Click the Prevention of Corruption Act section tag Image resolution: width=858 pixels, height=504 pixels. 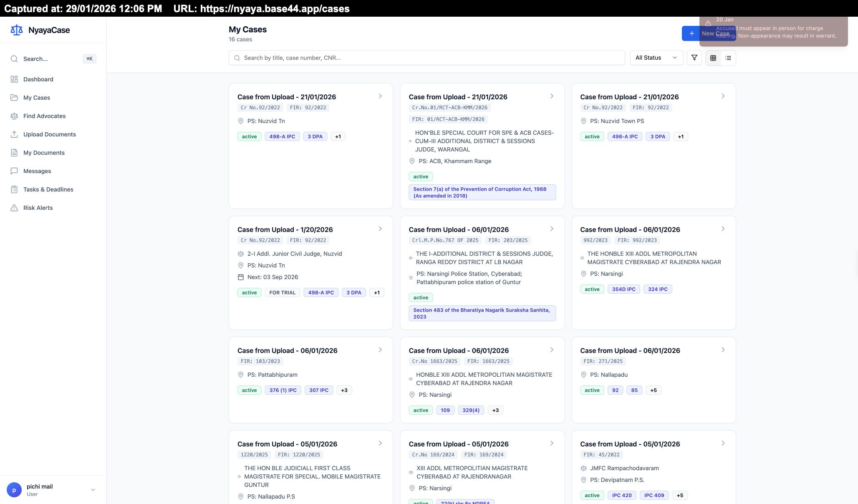click(x=482, y=192)
